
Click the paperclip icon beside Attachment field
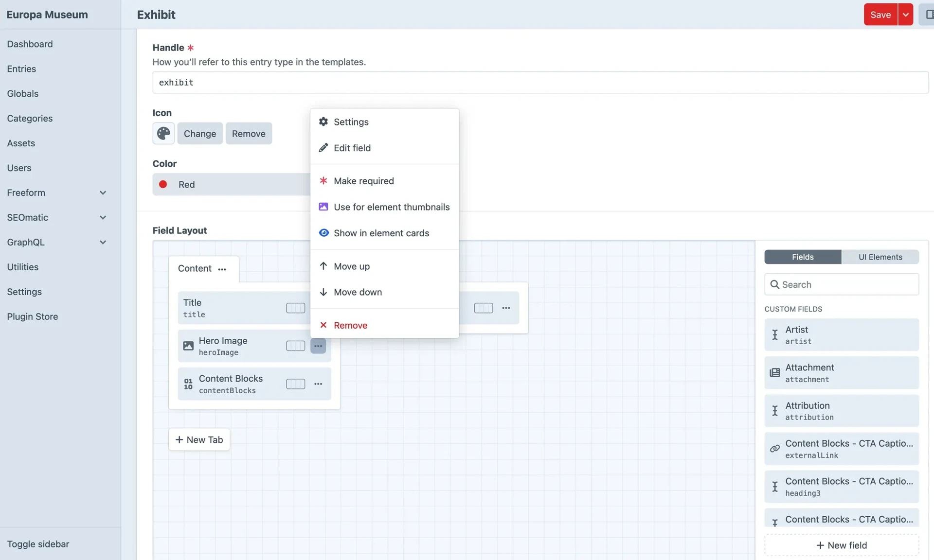click(775, 372)
